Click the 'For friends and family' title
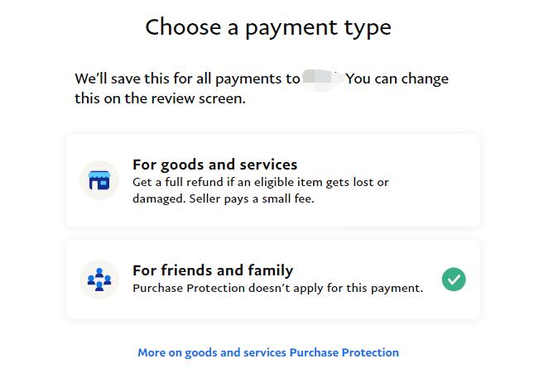 (213, 270)
